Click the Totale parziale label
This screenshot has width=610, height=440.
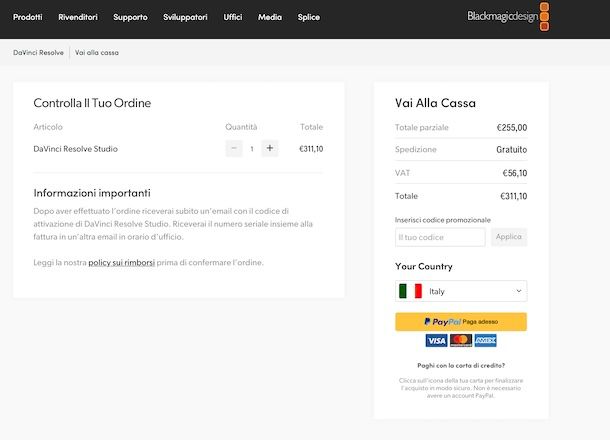pos(422,128)
